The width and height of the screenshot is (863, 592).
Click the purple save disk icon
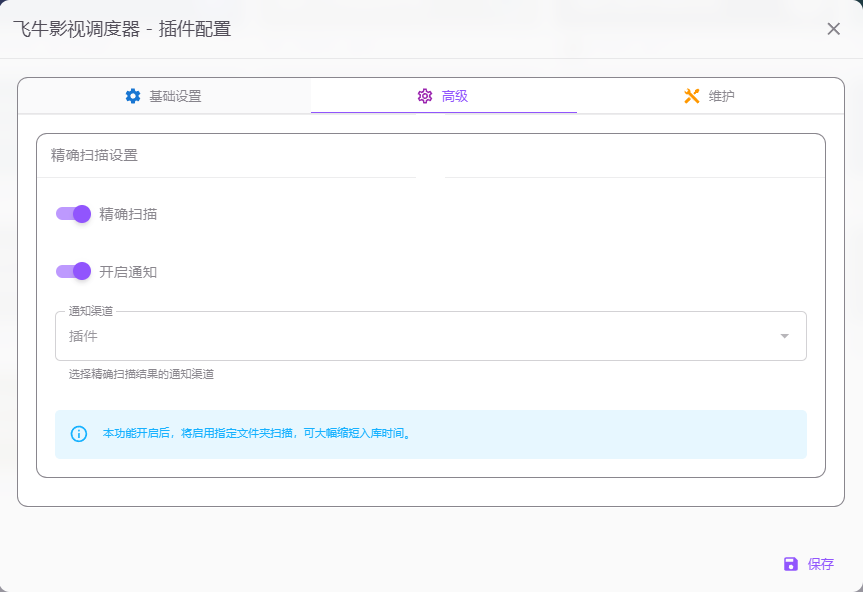point(790,565)
